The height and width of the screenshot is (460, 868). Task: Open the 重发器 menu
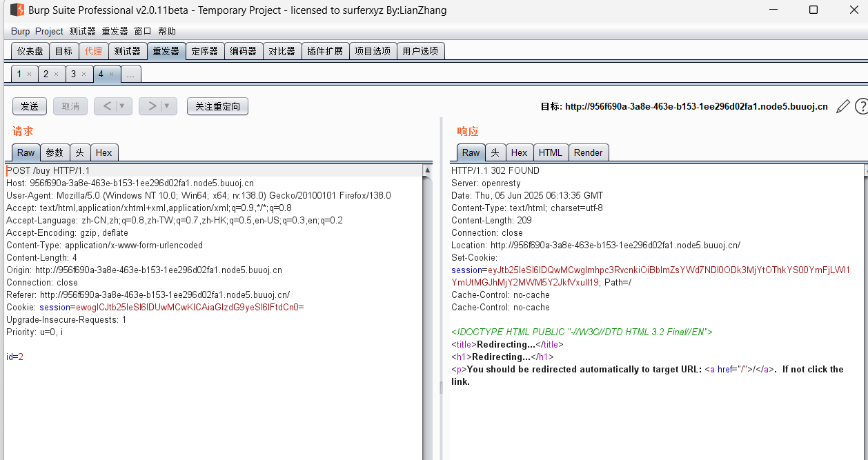pyautogui.click(x=115, y=32)
